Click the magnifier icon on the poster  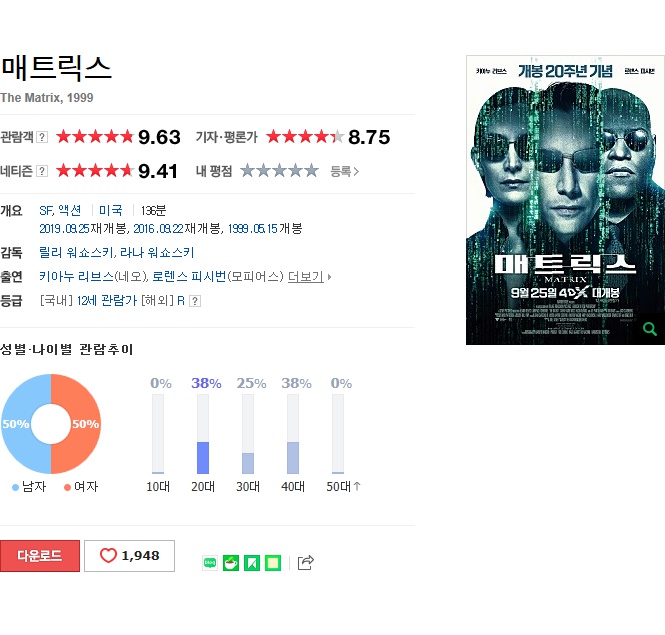pos(650,329)
